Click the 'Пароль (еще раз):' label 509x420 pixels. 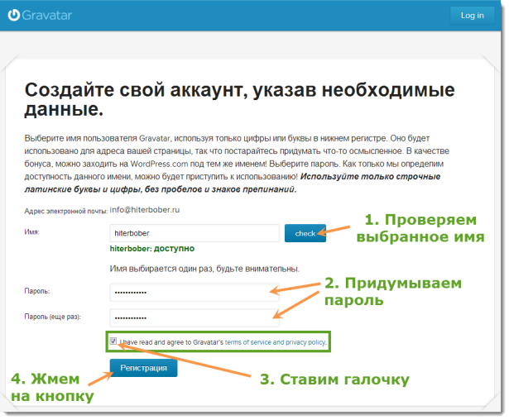click(53, 317)
